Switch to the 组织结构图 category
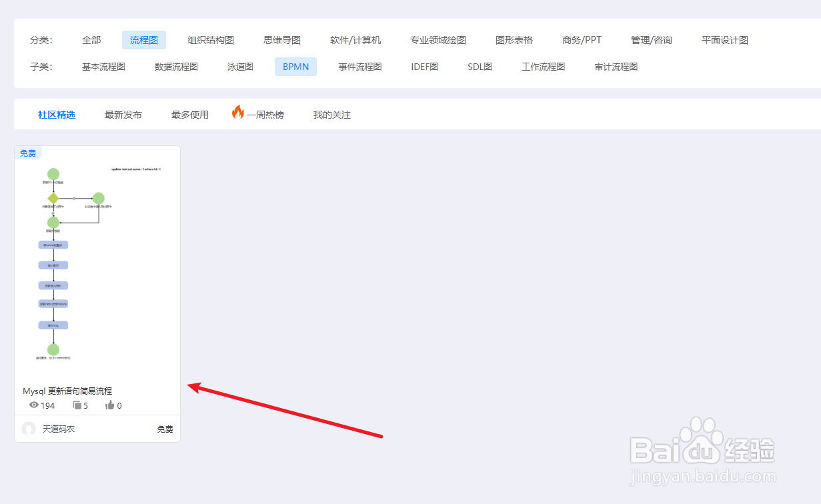This screenshot has height=504, width=821. [x=211, y=39]
